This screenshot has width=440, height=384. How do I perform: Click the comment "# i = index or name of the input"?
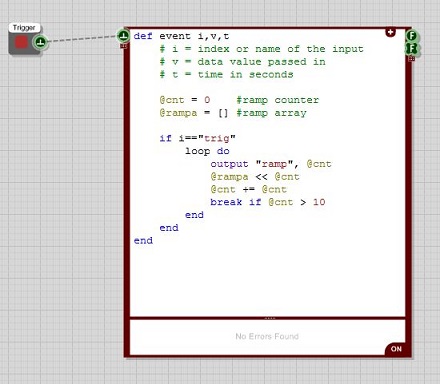point(261,49)
